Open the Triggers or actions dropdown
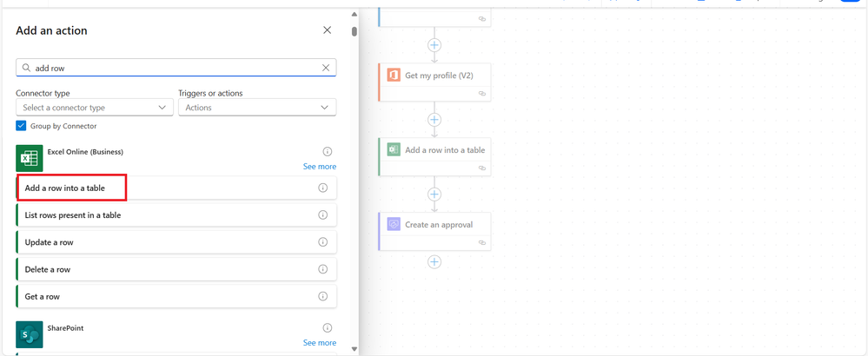The width and height of the screenshot is (868, 356). 257,108
